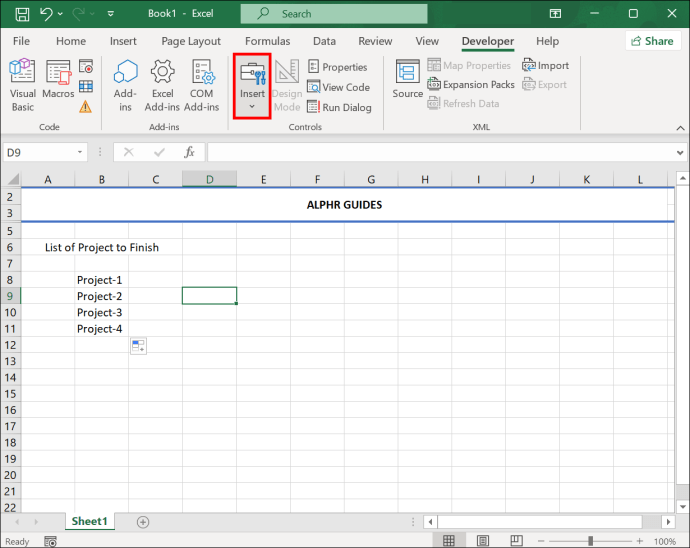Click the formula bar Cancel icon
This screenshot has width=690, height=548.
pyautogui.click(x=128, y=152)
